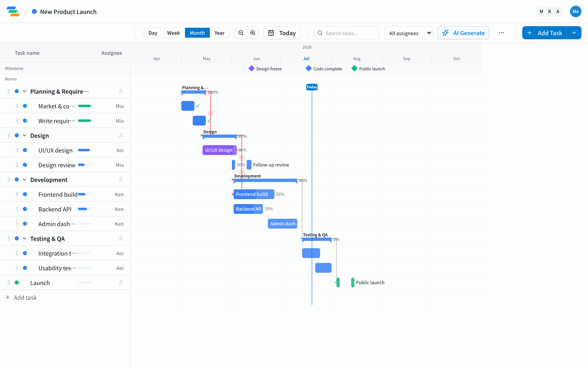588x368 pixels.
Task: Open the more options ellipsis menu
Action: (501, 33)
